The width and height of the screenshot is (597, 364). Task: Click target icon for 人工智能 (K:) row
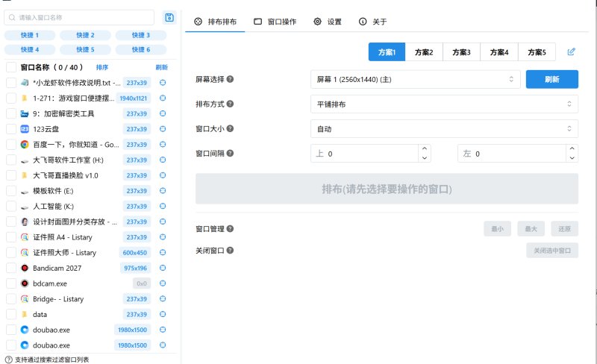(163, 206)
